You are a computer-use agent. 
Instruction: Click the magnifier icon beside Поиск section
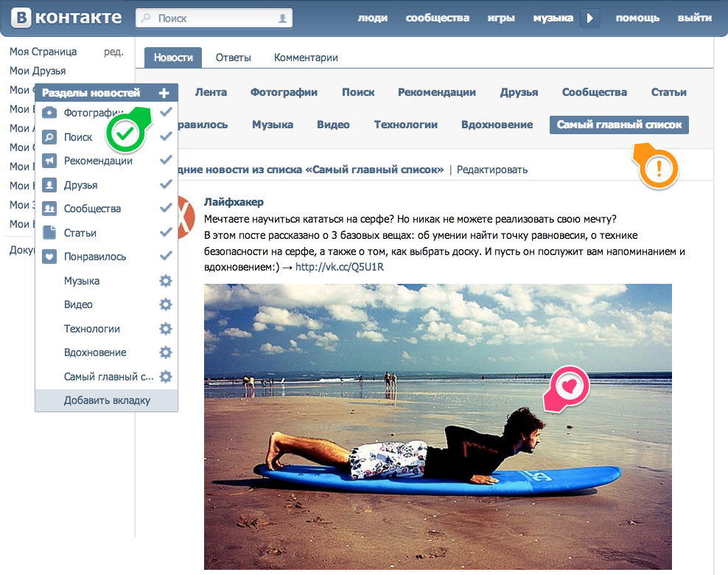[x=48, y=136]
